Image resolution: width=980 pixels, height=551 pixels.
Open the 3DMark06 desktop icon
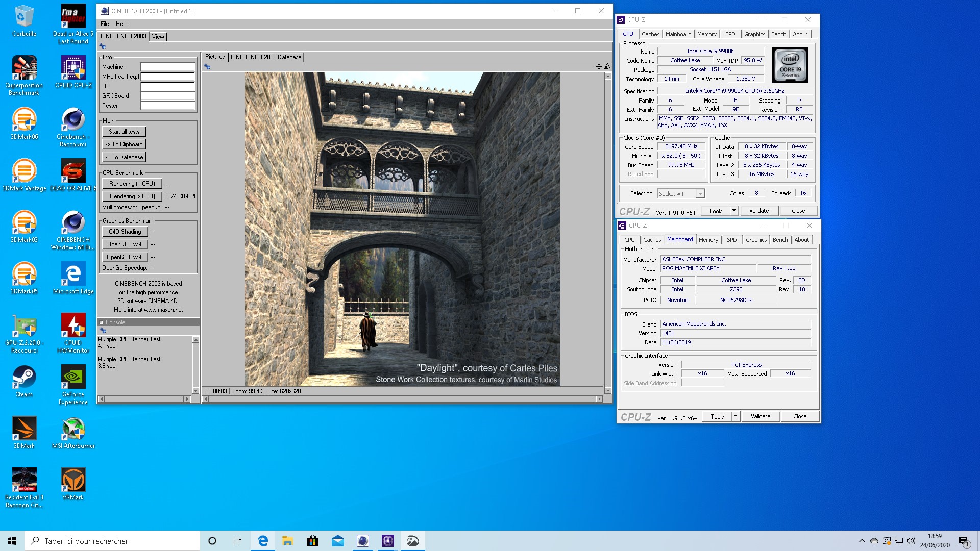(x=24, y=123)
